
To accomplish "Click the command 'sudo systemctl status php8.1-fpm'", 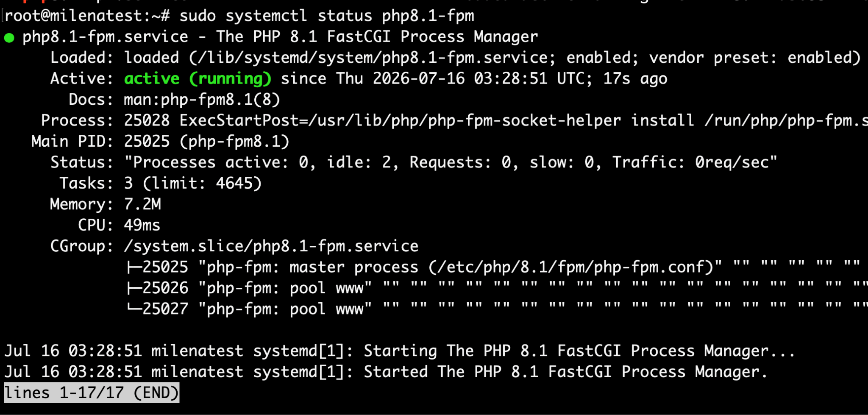I will coord(327,16).
